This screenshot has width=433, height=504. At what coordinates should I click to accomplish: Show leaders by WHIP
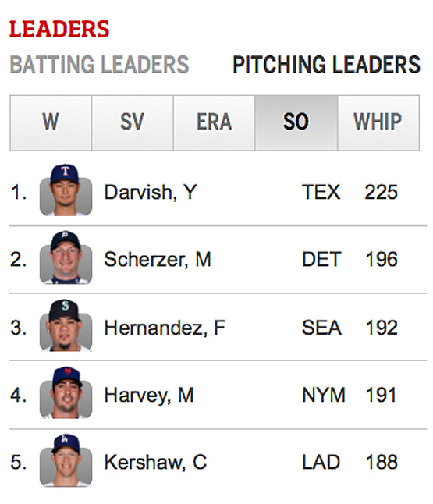click(x=378, y=122)
